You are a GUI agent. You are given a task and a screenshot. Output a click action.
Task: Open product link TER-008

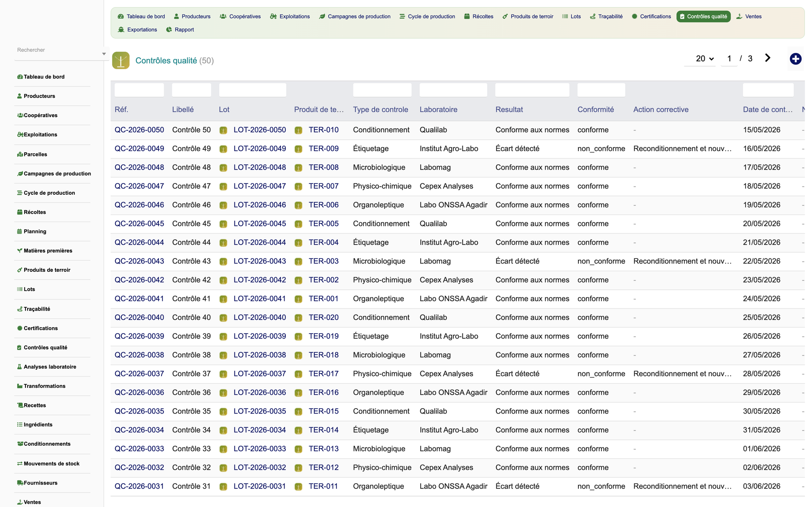(323, 168)
